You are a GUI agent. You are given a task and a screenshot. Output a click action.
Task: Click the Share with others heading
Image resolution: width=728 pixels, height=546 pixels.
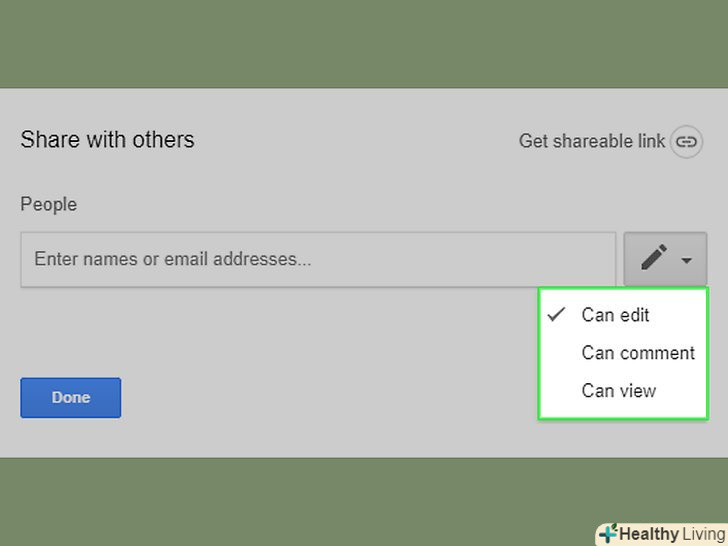pyautogui.click(x=107, y=140)
